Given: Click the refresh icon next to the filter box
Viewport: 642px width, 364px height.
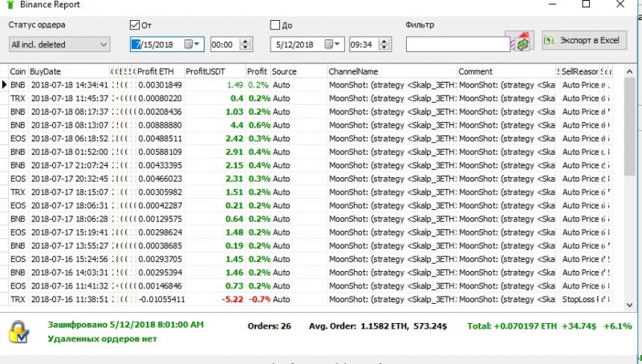Looking at the screenshot, I should click(522, 44).
